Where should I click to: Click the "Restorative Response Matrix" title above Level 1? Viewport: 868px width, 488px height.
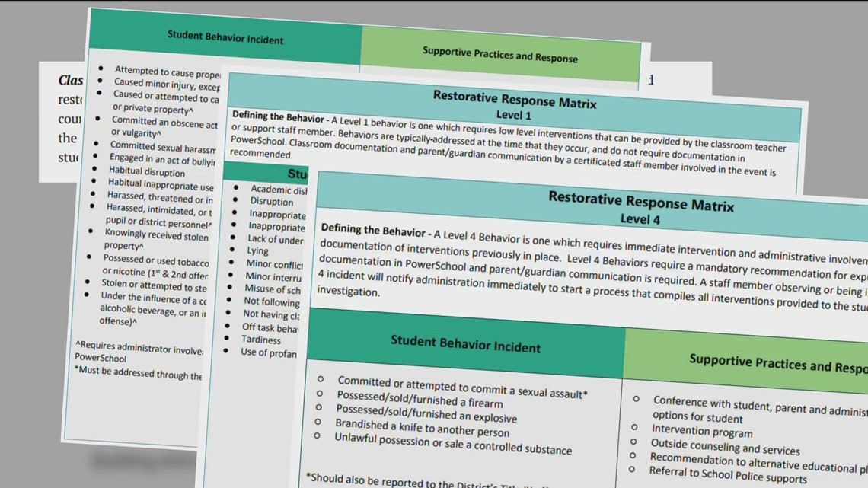(x=515, y=100)
